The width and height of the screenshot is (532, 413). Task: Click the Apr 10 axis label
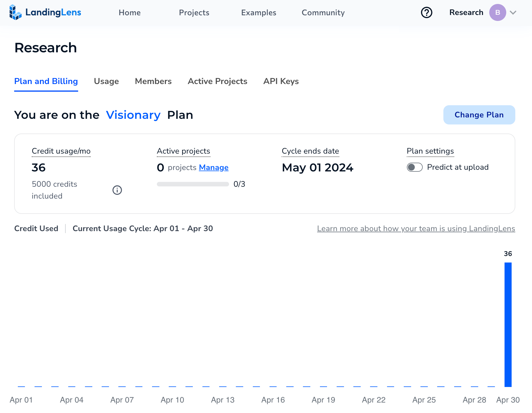point(172,400)
